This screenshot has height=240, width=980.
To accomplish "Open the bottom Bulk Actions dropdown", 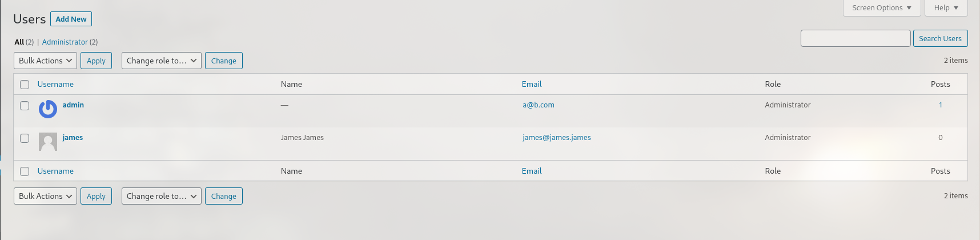I will click(45, 197).
